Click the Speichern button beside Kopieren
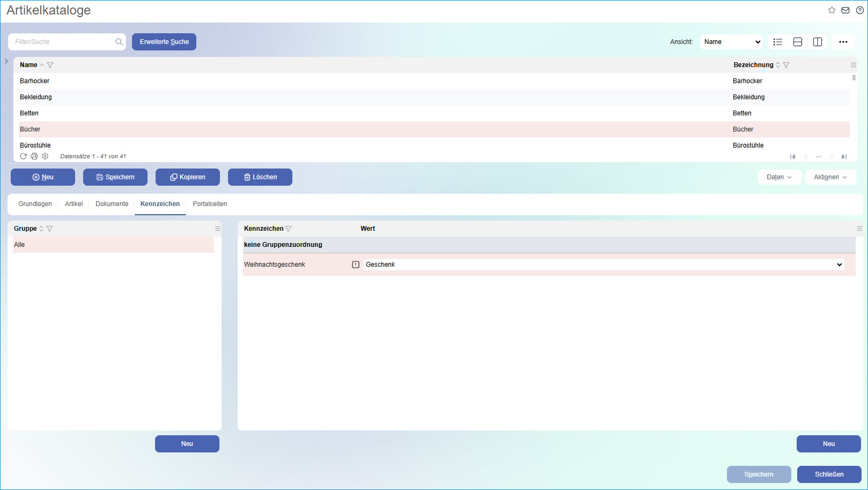The width and height of the screenshot is (868, 490). pos(115,177)
